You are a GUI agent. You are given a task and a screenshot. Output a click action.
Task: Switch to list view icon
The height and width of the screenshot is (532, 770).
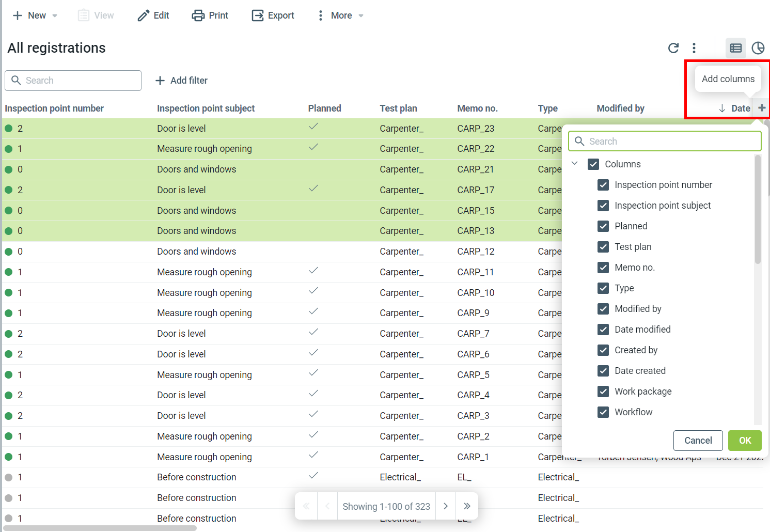coord(735,48)
